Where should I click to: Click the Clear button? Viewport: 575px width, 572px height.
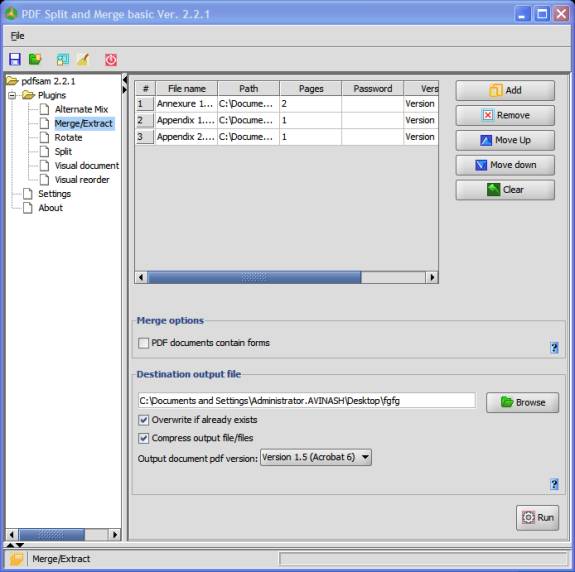point(505,190)
